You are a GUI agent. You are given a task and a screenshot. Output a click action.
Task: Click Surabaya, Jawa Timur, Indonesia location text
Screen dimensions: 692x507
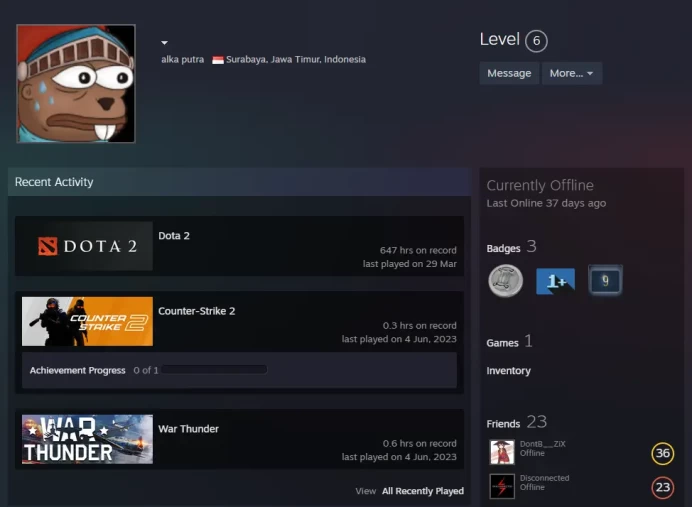tap(296, 60)
